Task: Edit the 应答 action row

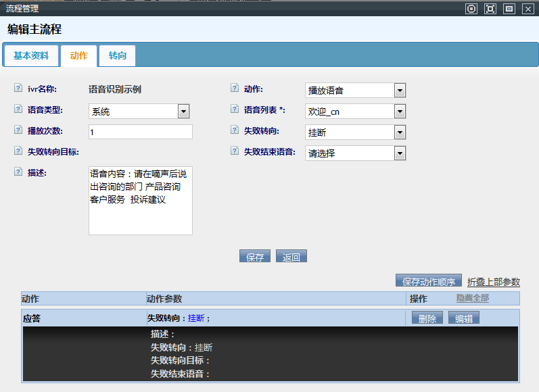Action: [x=463, y=319]
